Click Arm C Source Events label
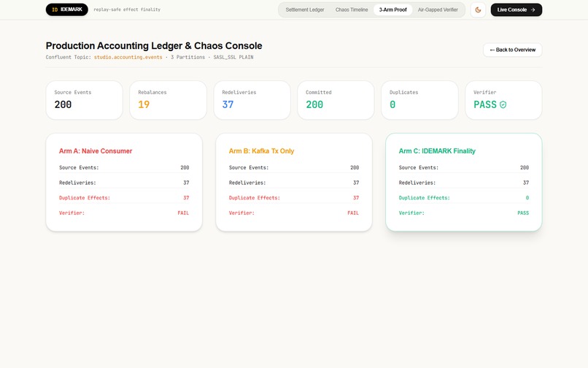Screen dimensions: 588x368 419,167
